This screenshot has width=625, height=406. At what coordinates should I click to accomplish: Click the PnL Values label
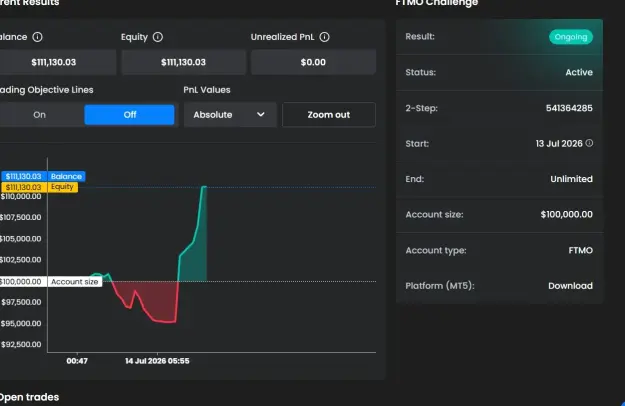coord(207,90)
